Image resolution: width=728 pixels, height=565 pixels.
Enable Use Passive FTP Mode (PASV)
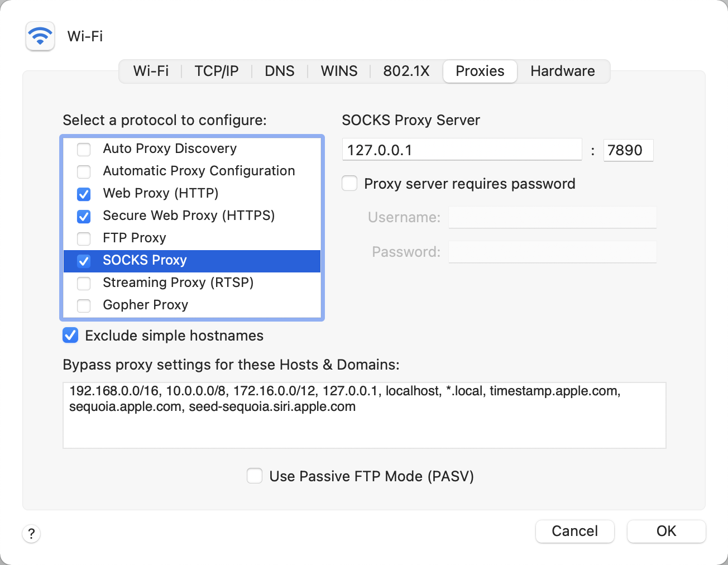tap(255, 476)
